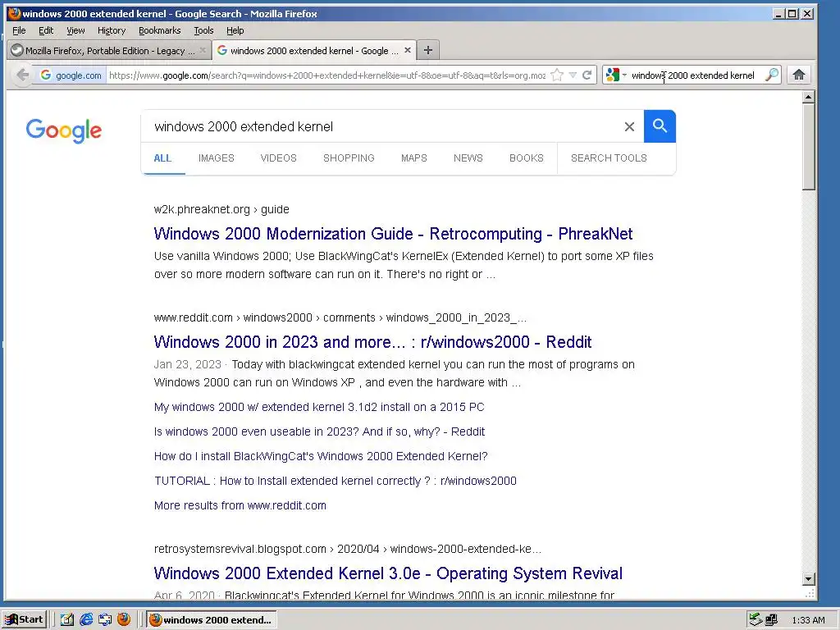The height and width of the screenshot is (630, 840).
Task: Click the Firefox address bar URL
Action: 326,75
